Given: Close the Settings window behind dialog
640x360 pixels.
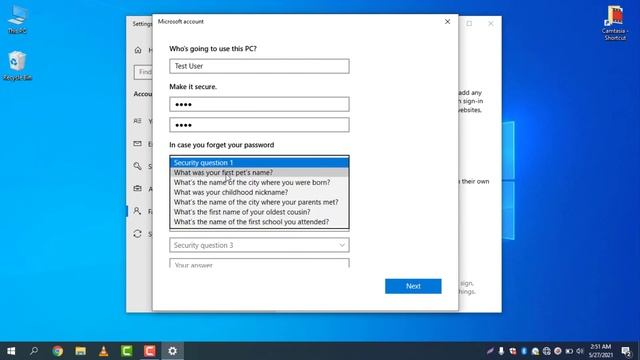Looking at the screenshot, I should click(x=491, y=24).
